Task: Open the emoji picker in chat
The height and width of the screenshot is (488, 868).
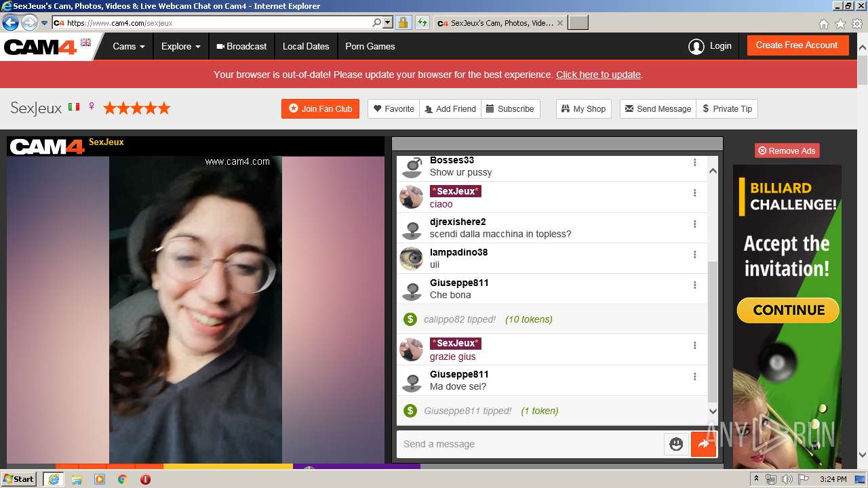Action: tap(676, 444)
